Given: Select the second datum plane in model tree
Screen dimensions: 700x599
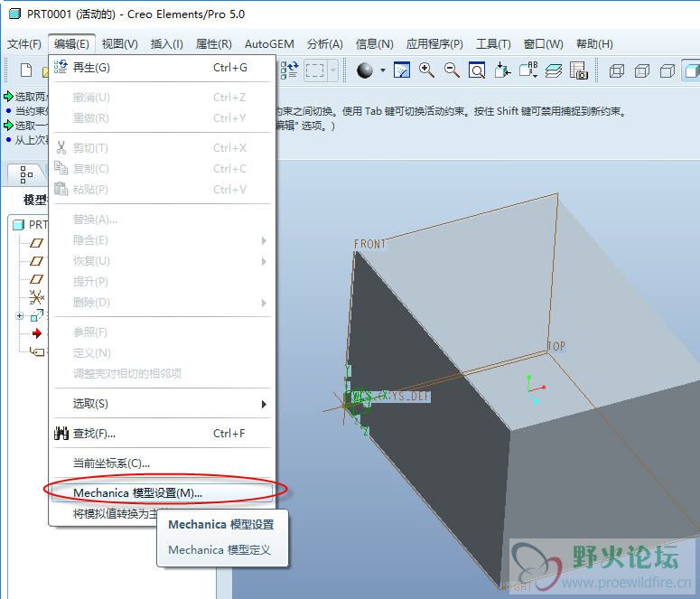Looking at the screenshot, I should 37,261.
